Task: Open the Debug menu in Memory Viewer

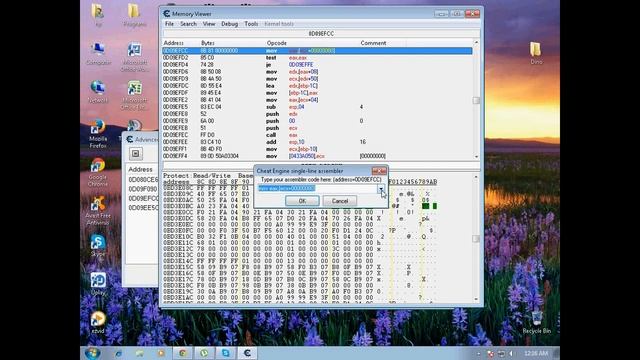Action: pos(229,24)
